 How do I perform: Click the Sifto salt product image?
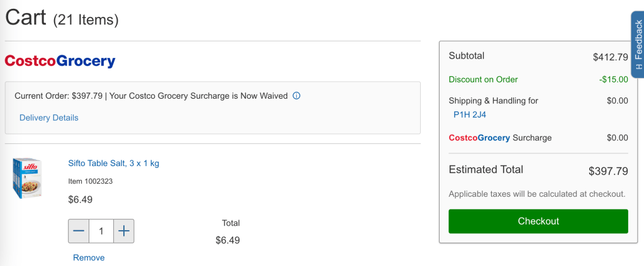pyautogui.click(x=27, y=179)
